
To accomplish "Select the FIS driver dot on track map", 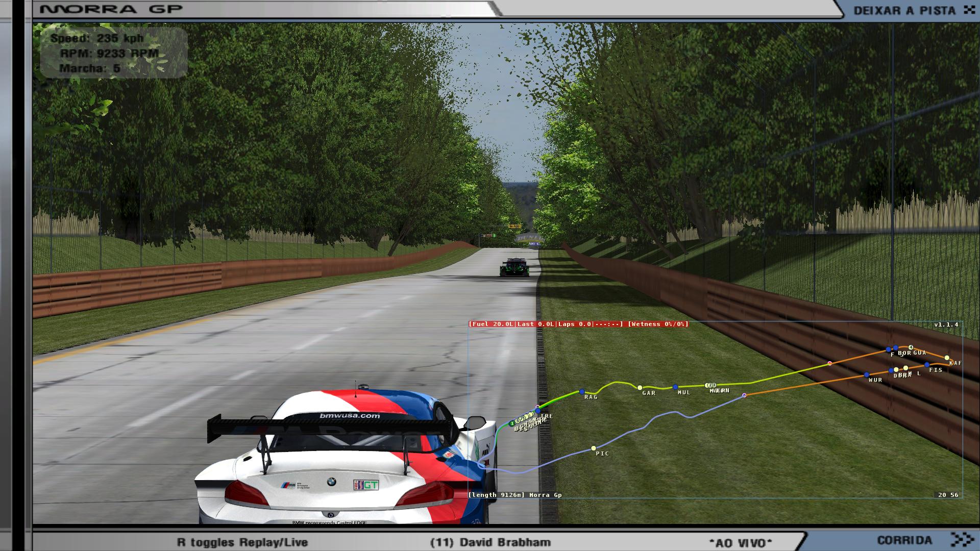I will pyautogui.click(x=927, y=365).
